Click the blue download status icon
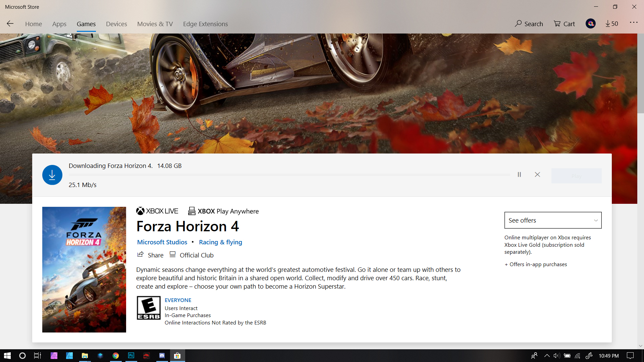 pos(52,175)
